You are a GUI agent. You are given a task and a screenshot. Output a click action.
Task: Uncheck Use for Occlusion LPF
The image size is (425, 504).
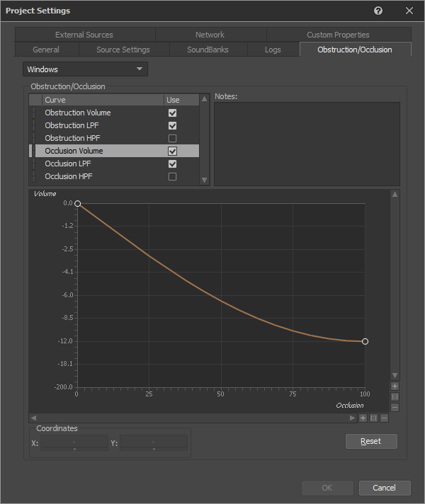click(172, 164)
